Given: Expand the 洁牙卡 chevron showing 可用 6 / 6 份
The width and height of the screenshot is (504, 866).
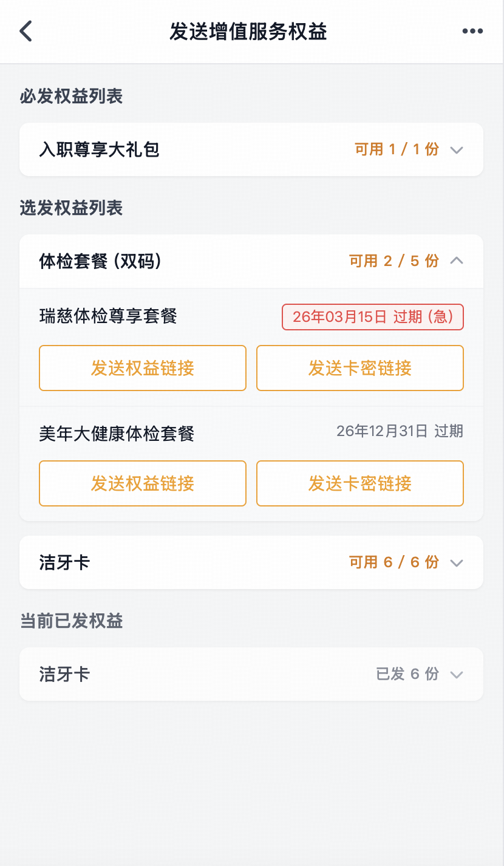Looking at the screenshot, I should click(x=457, y=563).
